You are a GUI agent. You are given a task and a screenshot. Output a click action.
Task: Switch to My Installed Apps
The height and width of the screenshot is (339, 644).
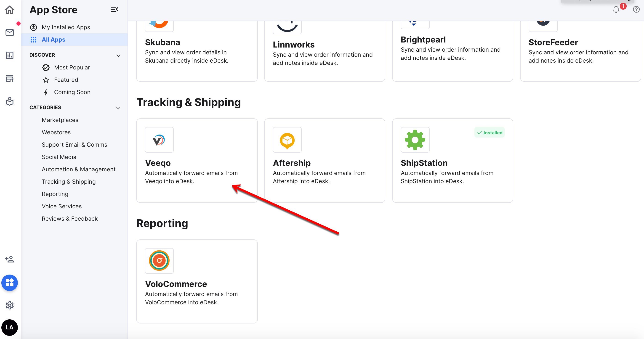pos(66,27)
